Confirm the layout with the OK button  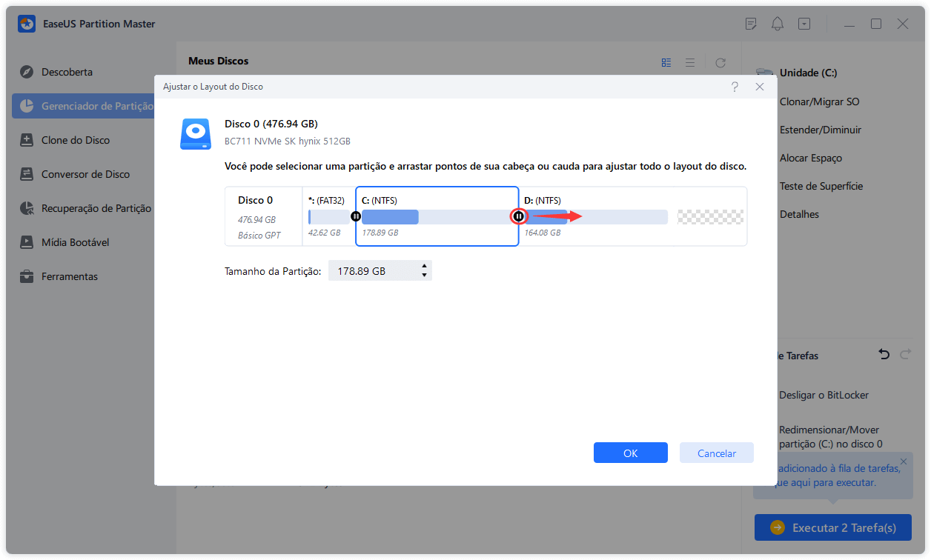coord(631,453)
